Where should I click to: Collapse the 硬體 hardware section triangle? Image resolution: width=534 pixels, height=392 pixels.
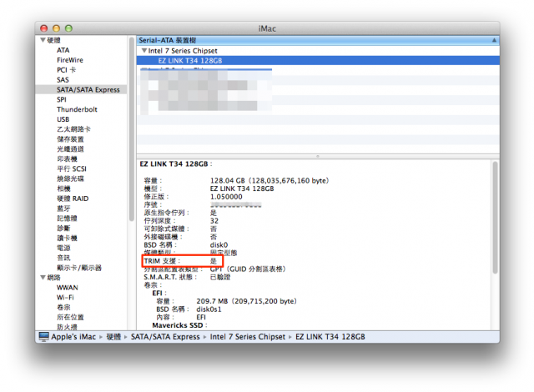point(43,40)
